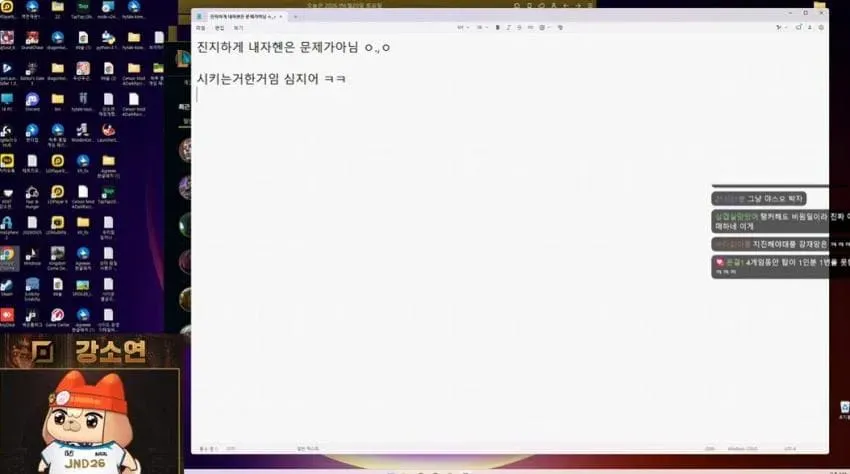Open Notepad settings gear

coord(821,27)
